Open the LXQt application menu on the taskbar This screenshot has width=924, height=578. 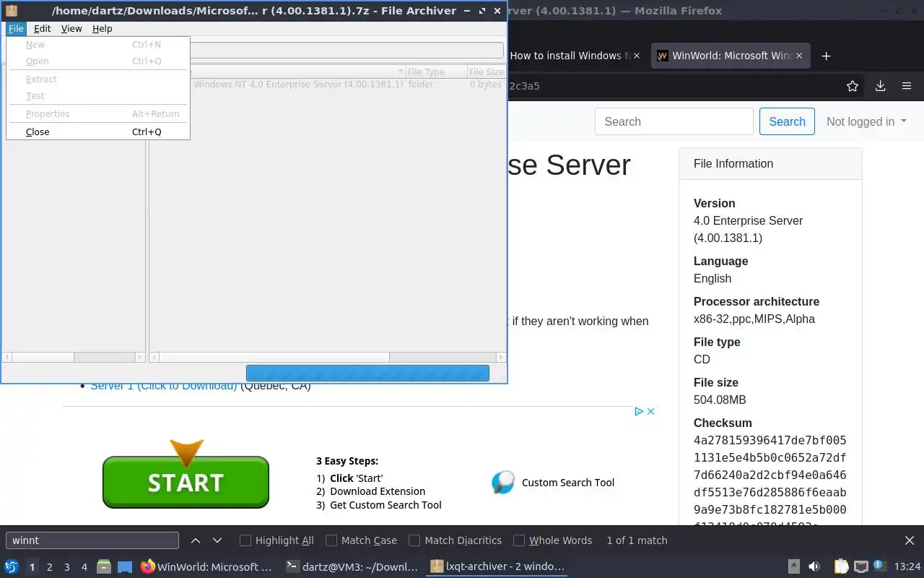12,566
